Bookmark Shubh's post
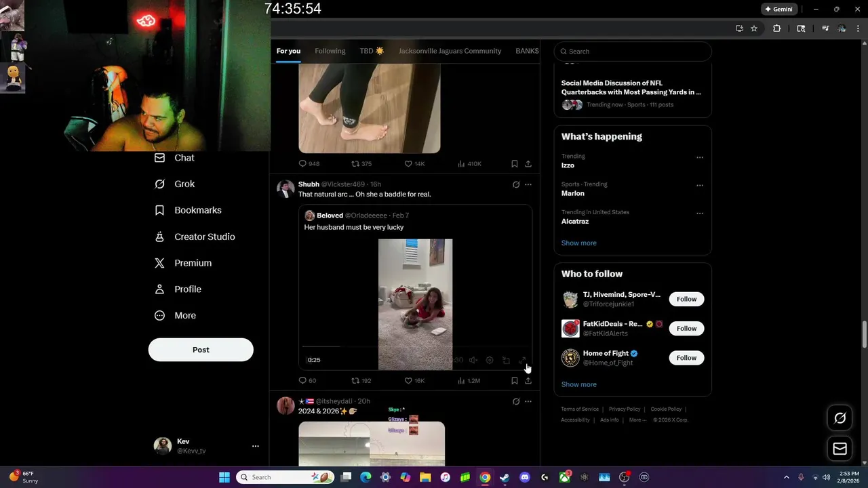This screenshot has height=488, width=868. tap(515, 381)
